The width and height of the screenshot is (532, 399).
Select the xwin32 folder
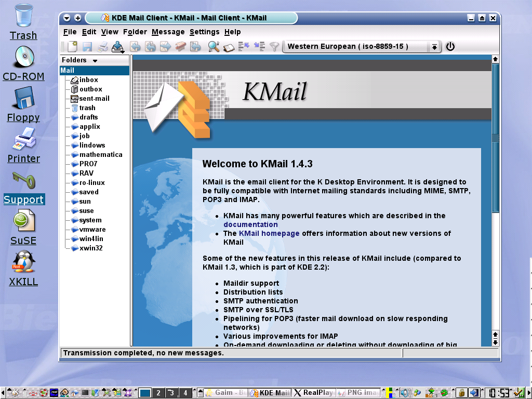(90, 248)
